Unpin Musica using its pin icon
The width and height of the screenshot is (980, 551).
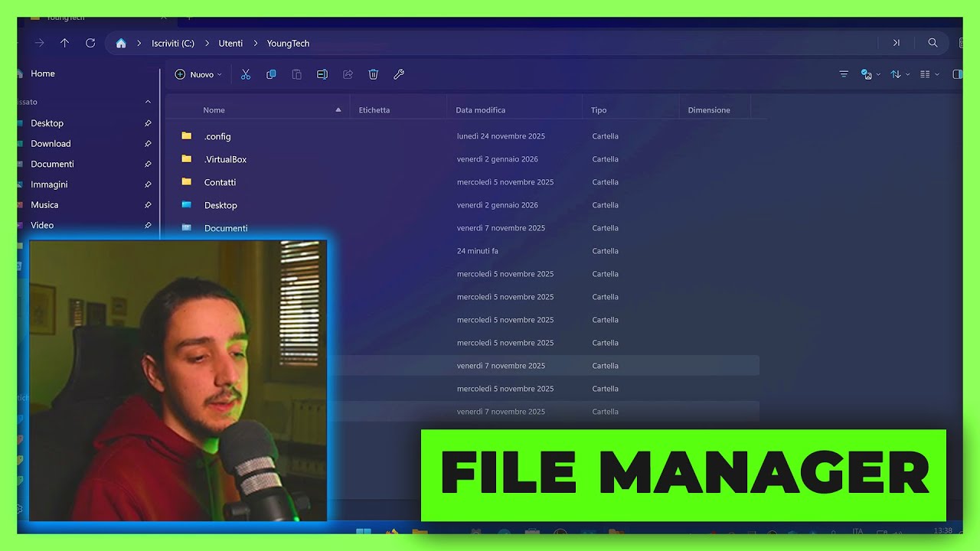tap(148, 205)
